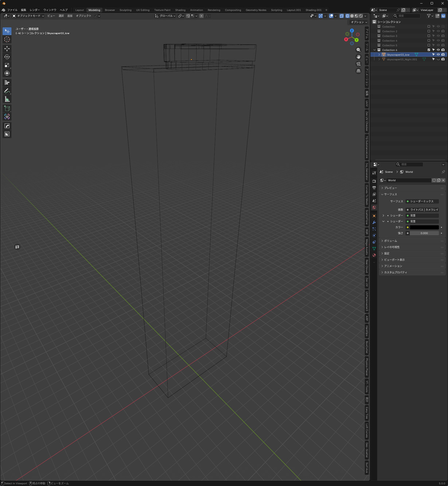Select the Rotate tool
Viewport: 448px width, 486px height.
pyautogui.click(x=7, y=57)
